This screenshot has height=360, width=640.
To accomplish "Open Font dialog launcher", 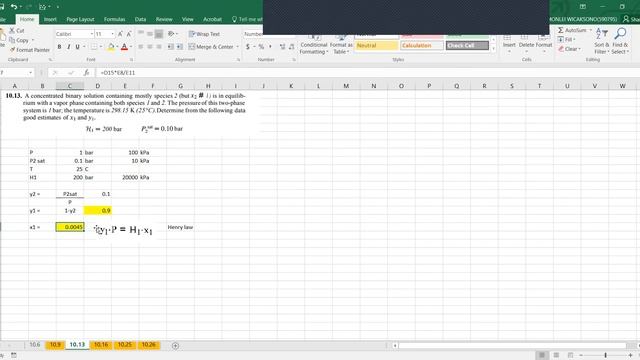I will pos(131,60).
